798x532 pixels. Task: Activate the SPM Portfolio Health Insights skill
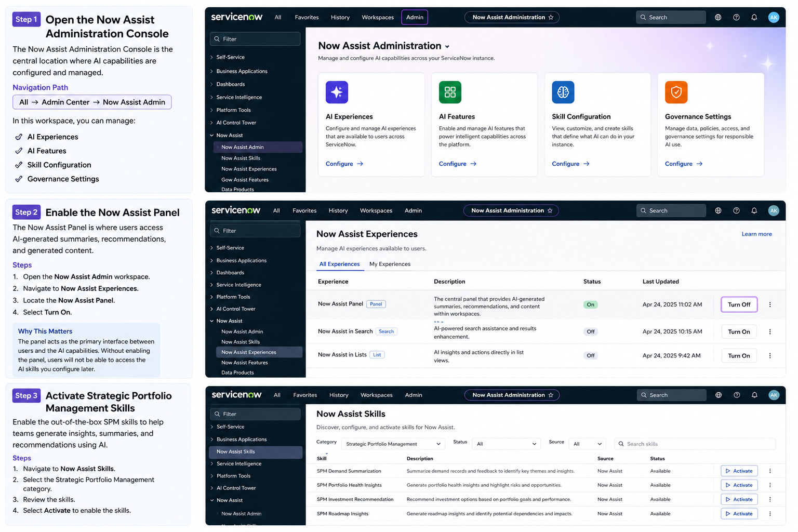click(739, 485)
